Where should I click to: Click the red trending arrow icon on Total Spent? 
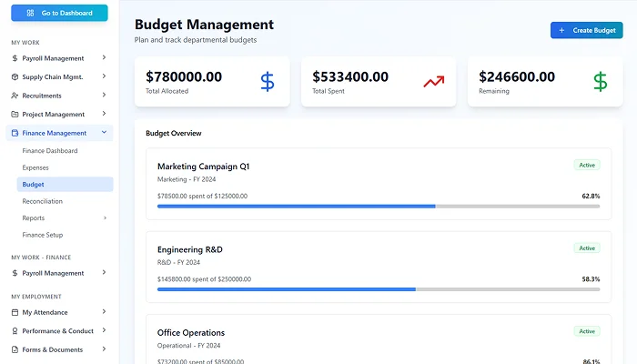pyautogui.click(x=433, y=82)
